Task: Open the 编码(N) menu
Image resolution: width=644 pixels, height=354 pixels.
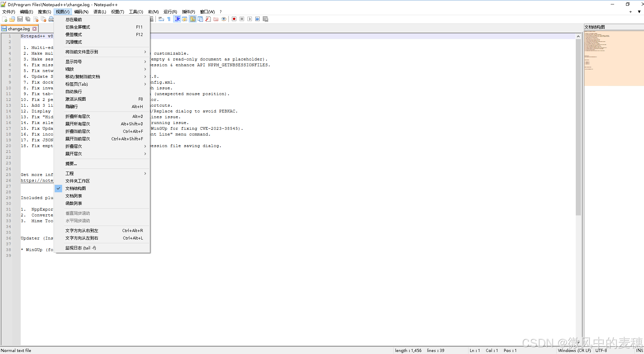Action: pos(81,12)
